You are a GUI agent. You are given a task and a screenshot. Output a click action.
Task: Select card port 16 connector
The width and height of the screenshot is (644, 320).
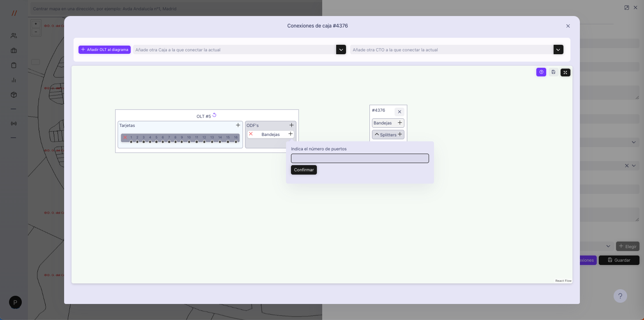[236, 142]
